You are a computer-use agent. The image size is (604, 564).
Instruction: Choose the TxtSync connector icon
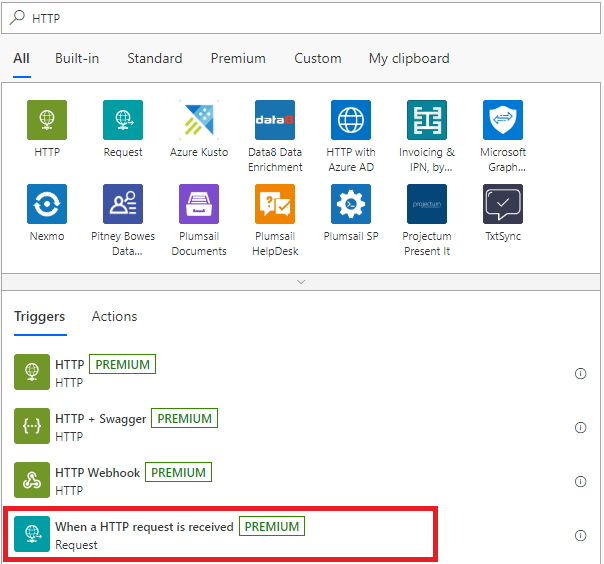503,204
